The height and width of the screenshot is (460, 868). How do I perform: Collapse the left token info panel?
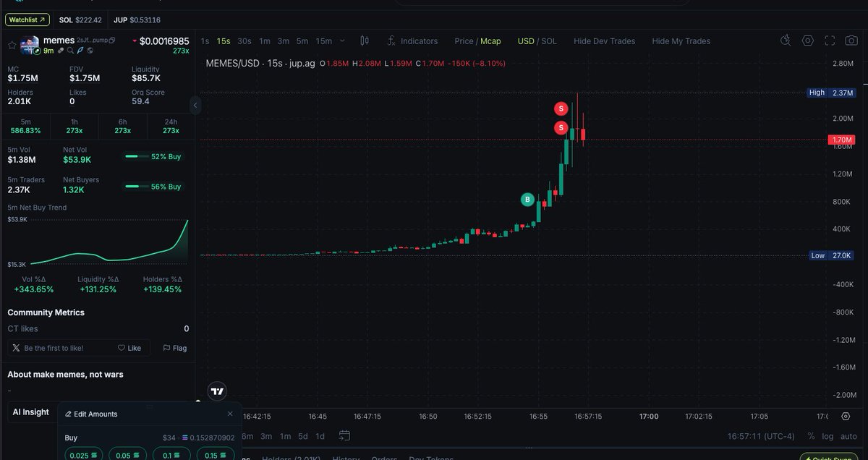click(195, 106)
